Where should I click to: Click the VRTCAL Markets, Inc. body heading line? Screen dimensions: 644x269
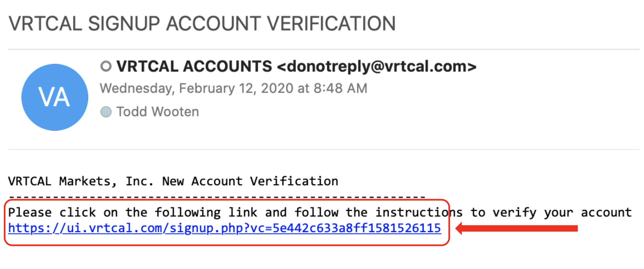point(173,181)
